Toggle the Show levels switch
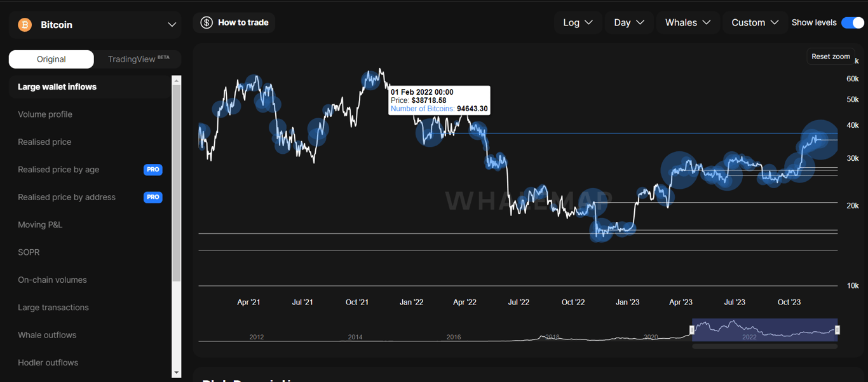The width and height of the screenshot is (868, 382). coord(852,23)
